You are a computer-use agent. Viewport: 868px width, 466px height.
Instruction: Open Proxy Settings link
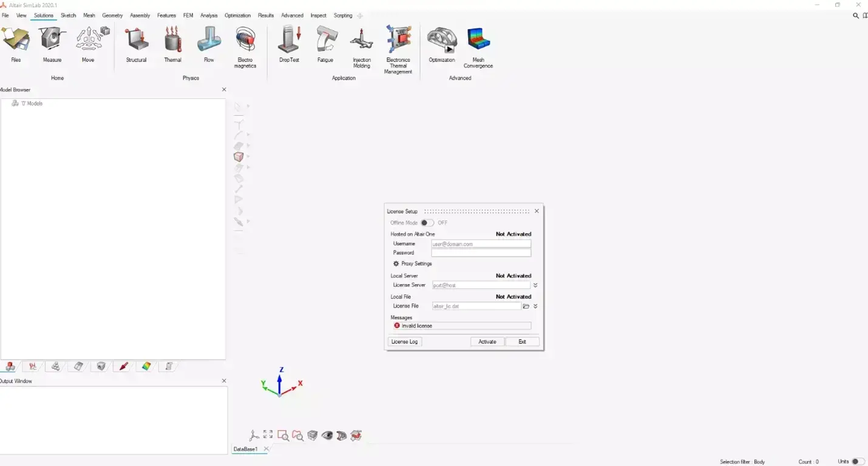pyautogui.click(x=416, y=264)
